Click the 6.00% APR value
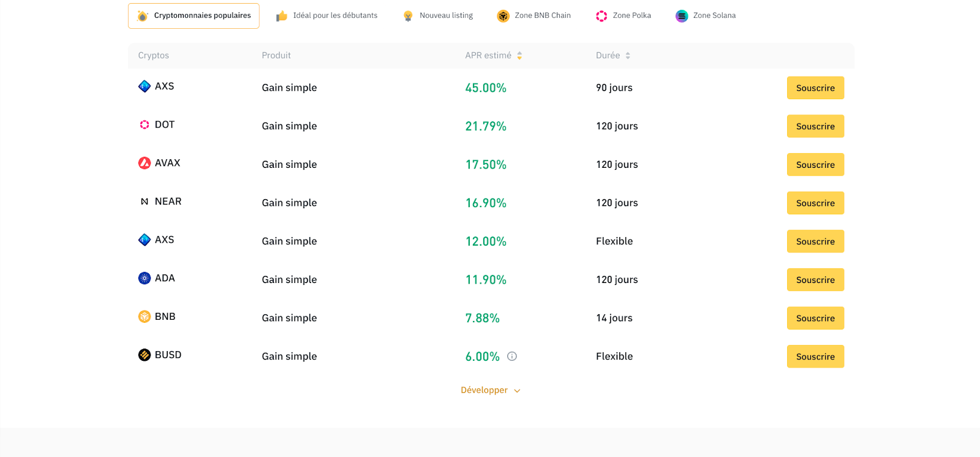This screenshot has width=980, height=457. (x=483, y=357)
